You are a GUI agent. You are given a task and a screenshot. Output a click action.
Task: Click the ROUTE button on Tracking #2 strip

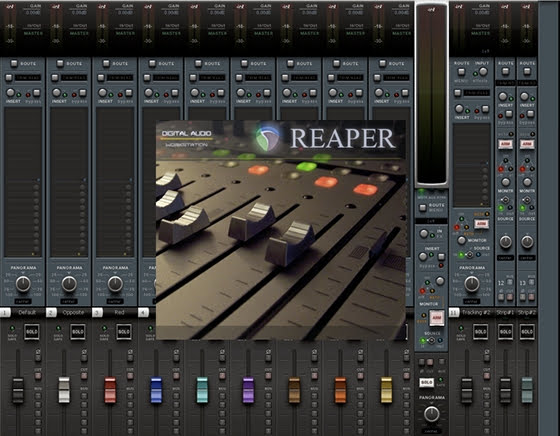point(461,71)
